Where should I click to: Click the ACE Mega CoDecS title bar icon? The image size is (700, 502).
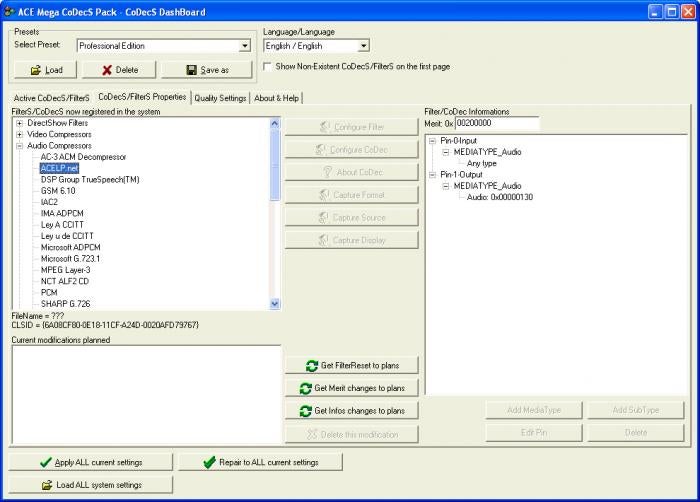point(9,12)
